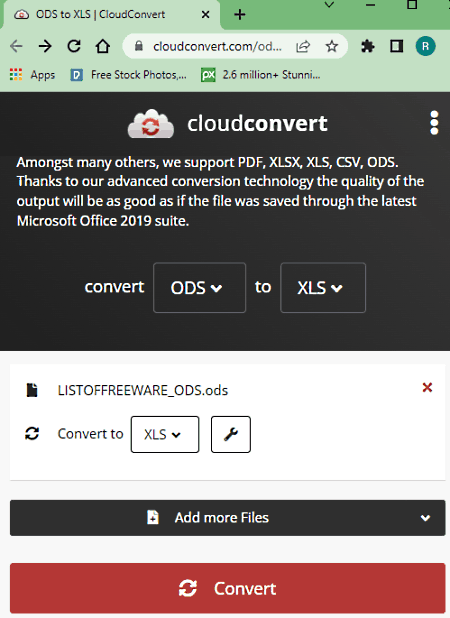This screenshot has height=618, width=450.
Task: Click the padlock site info icon
Action: [139, 47]
